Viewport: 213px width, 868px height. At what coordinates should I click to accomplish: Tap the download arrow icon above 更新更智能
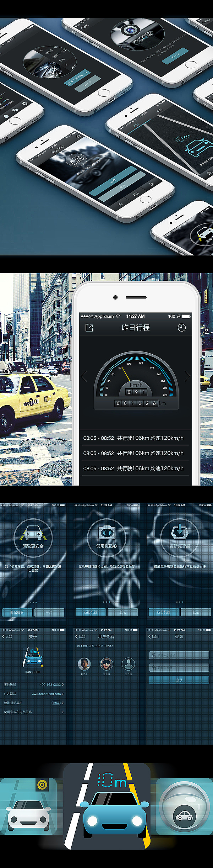coord(180,531)
